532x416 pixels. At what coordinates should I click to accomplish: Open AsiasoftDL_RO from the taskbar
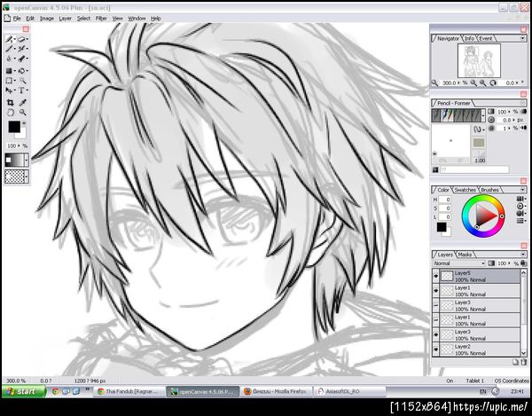tap(348, 391)
